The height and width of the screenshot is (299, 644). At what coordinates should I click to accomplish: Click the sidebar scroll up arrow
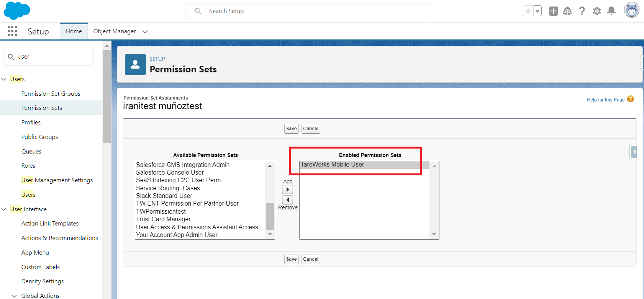tap(107, 46)
